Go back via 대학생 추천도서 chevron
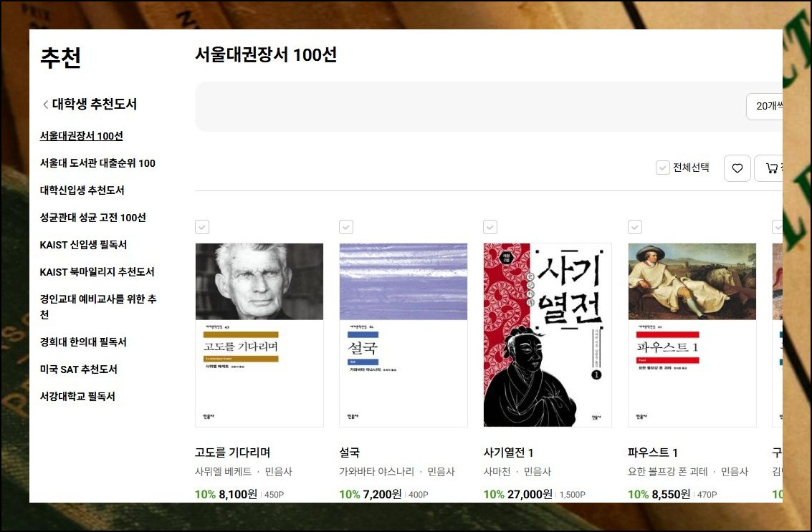This screenshot has height=532, width=812. (46, 105)
